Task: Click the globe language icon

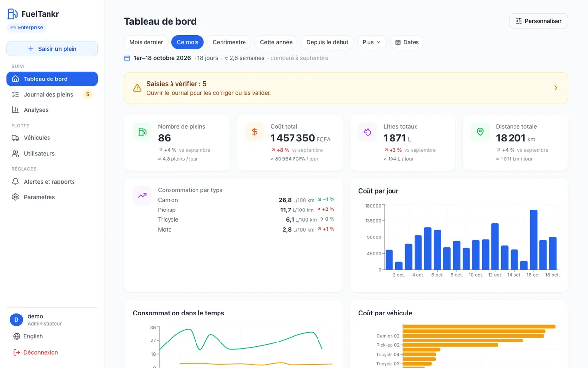Action: pyautogui.click(x=17, y=336)
